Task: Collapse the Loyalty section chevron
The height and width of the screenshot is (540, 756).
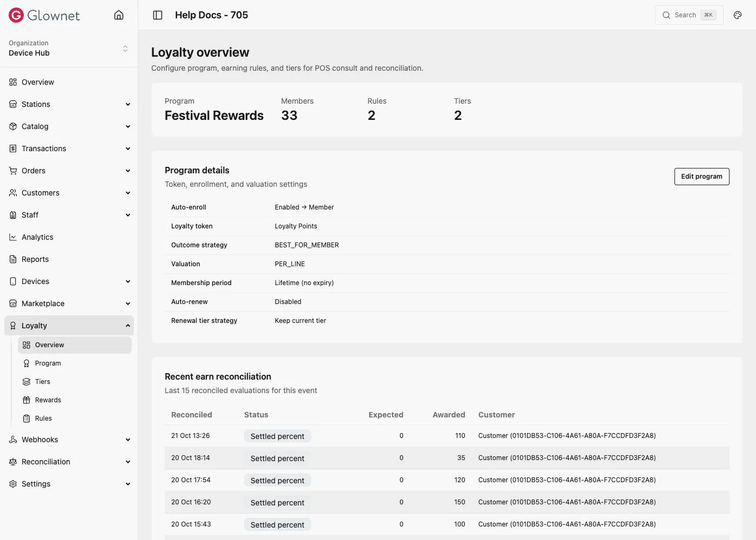Action: point(128,326)
